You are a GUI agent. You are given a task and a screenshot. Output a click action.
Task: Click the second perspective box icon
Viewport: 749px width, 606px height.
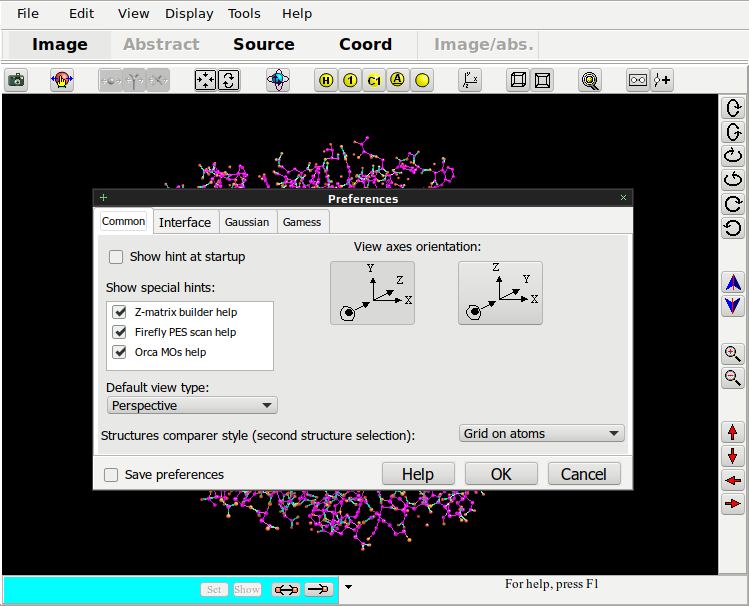[x=542, y=80]
